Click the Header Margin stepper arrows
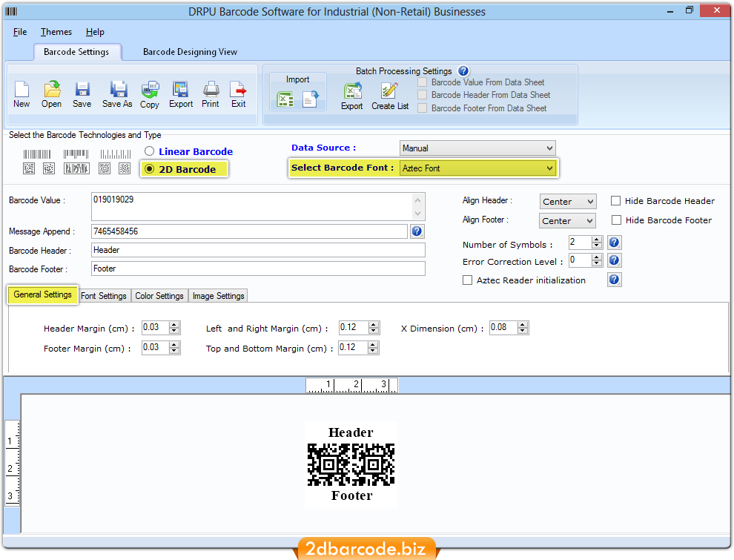 click(x=174, y=328)
